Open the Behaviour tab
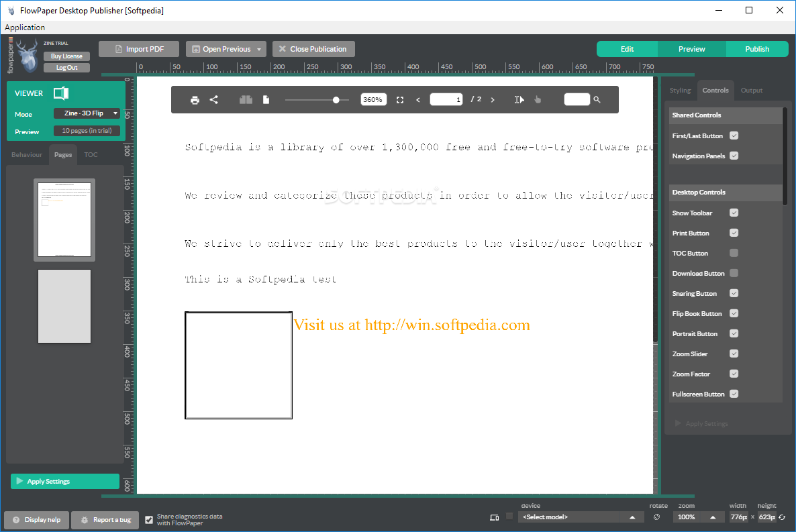 click(27, 155)
